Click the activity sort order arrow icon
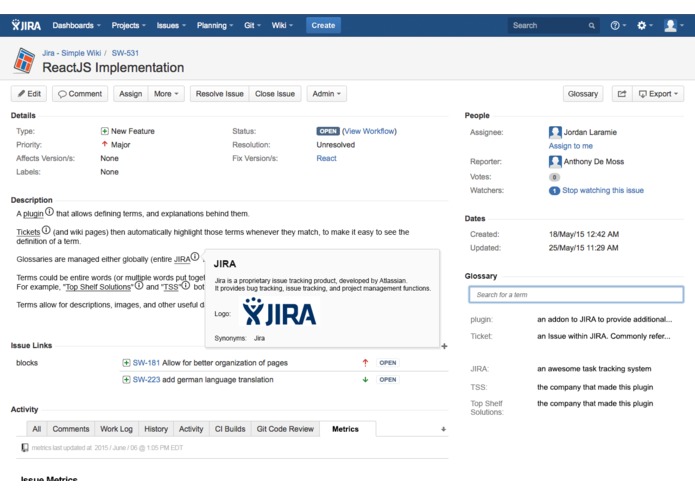Image resolution: width=695 pixels, height=494 pixels. pyautogui.click(x=443, y=429)
